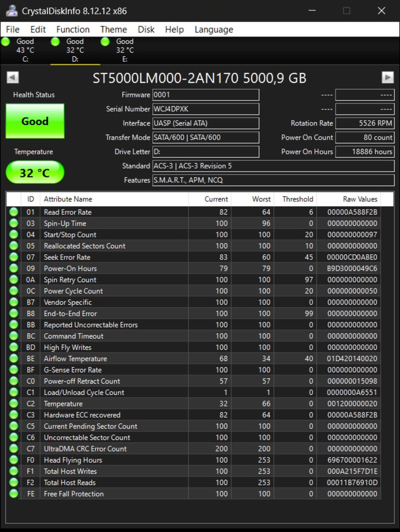
Task: Click the Interface field UASP (Serial ATA)
Action: [206, 123]
